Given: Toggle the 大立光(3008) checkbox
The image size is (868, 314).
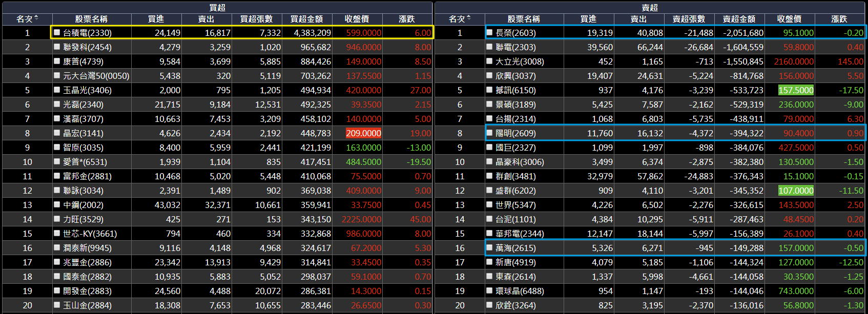Looking at the screenshot, I should 489,61.
